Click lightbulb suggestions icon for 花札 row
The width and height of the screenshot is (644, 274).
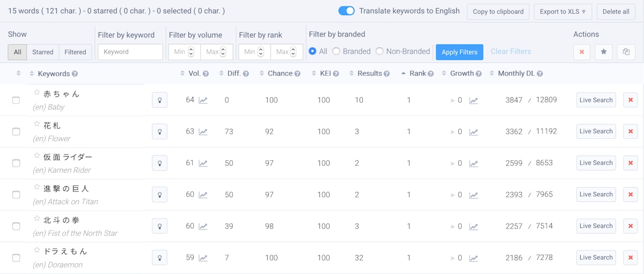(159, 131)
